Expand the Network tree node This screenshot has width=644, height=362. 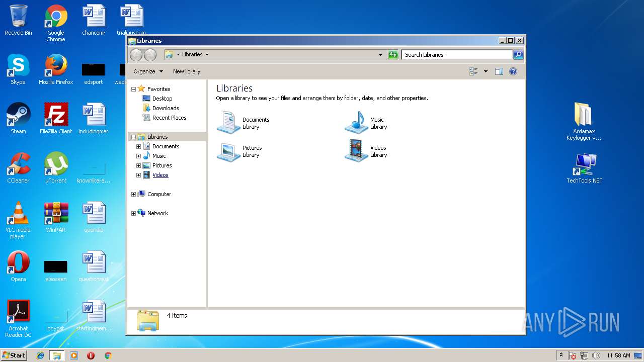133,213
